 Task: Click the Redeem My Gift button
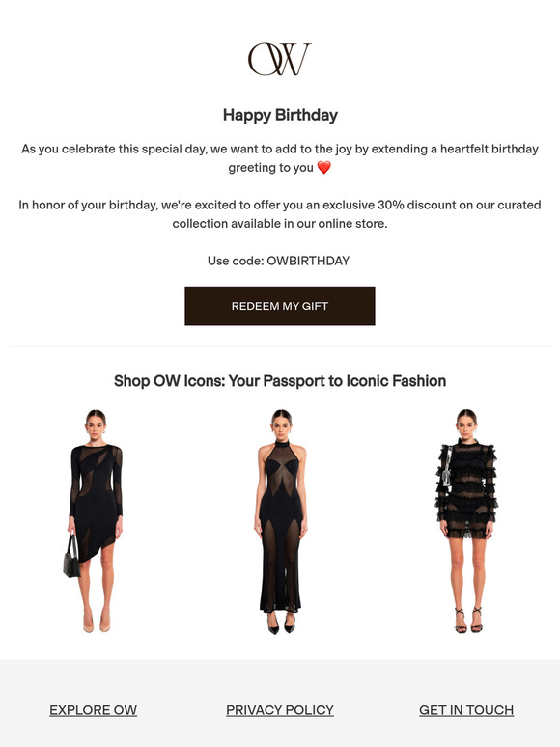tap(280, 306)
